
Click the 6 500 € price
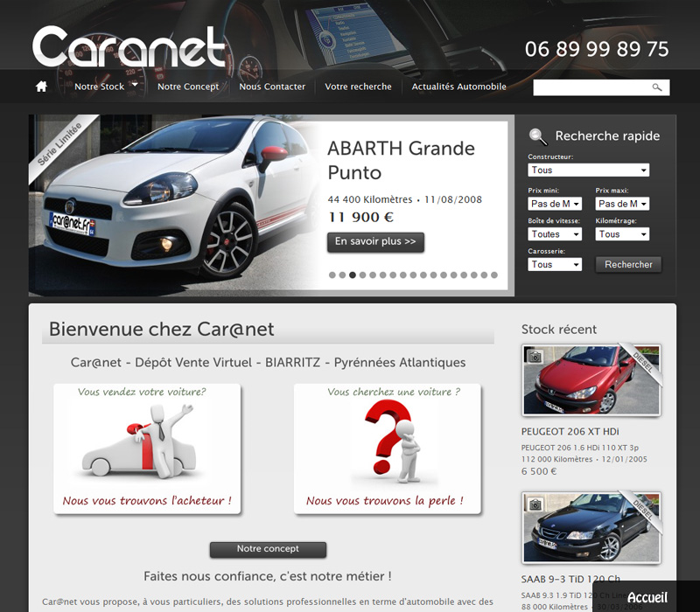pos(539,471)
